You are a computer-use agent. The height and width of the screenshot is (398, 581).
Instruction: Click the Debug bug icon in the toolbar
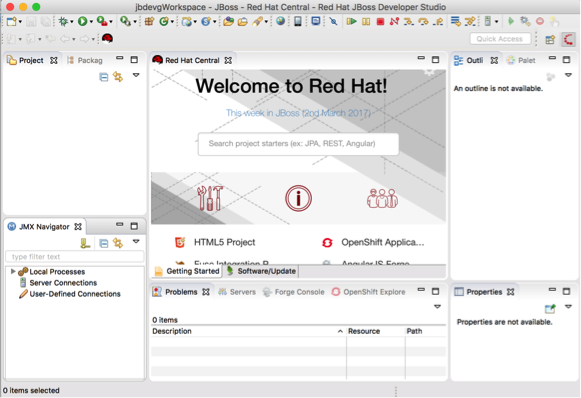coord(63,21)
